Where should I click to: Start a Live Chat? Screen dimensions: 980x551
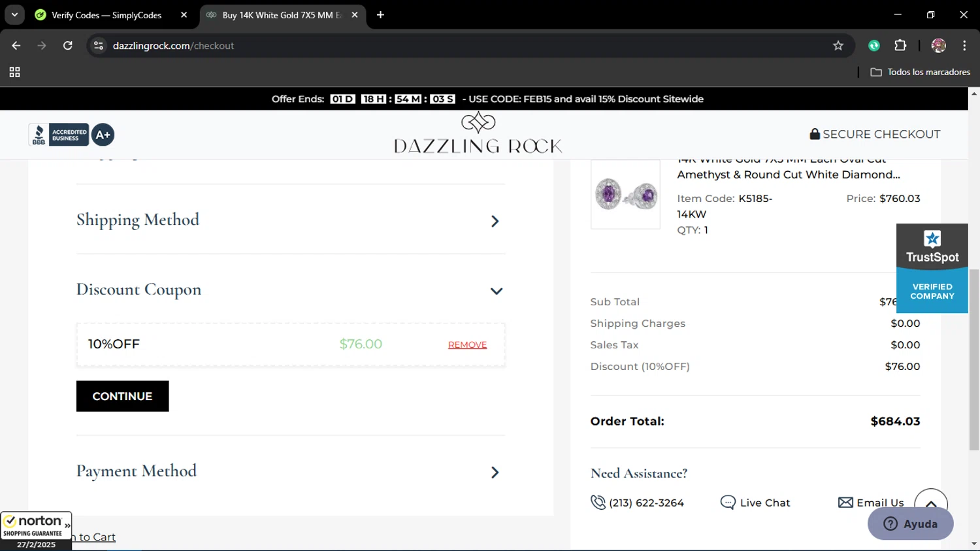click(x=765, y=503)
